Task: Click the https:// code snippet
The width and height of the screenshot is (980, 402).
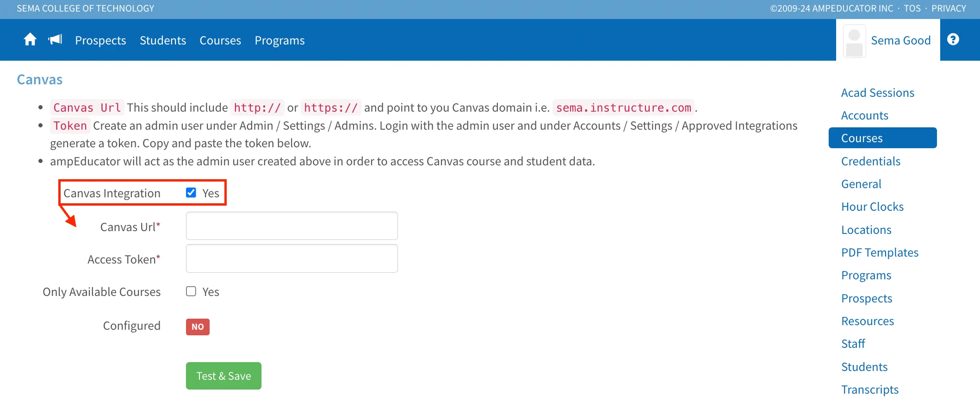Action: point(331,107)
